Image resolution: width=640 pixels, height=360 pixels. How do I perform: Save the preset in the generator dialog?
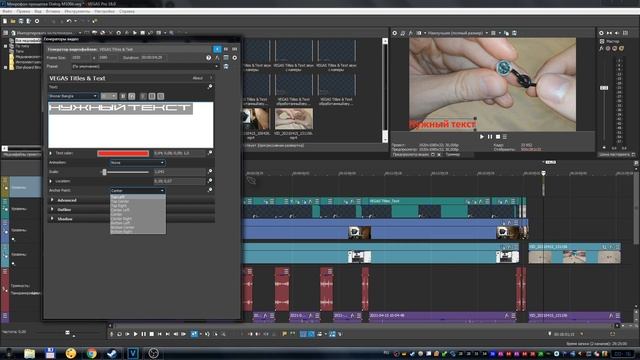(x=226, y=67)
